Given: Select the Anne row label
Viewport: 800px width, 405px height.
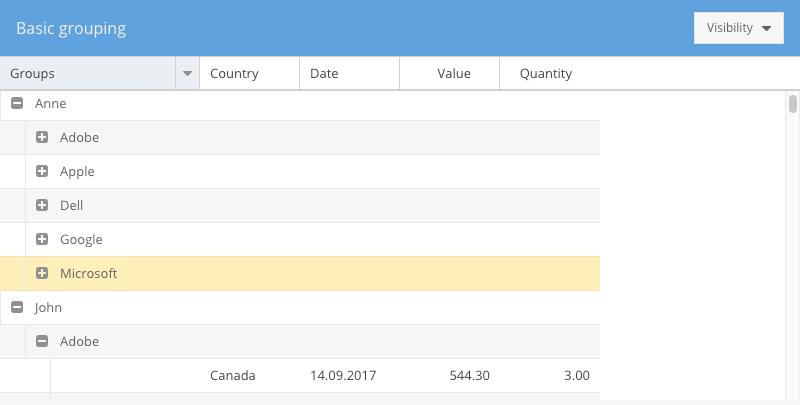Looking at the screenshot, I should [51, 104].
